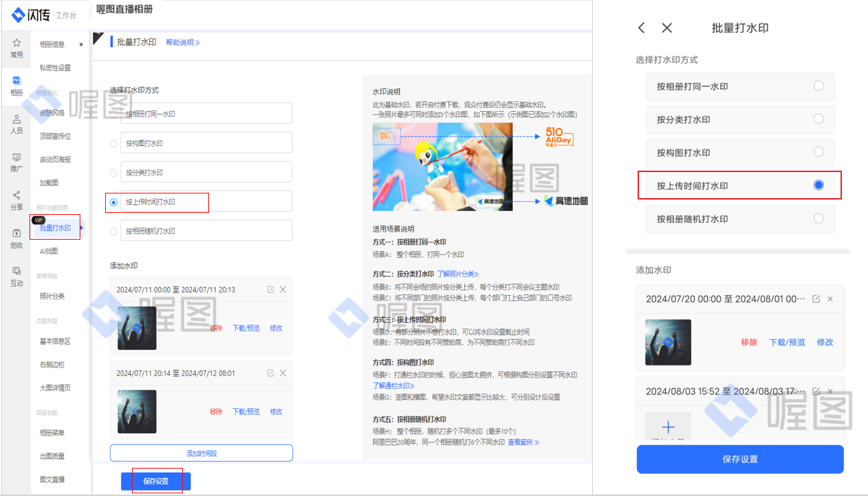Add watermark image via plus tile in mobile panel

point(668,427)
